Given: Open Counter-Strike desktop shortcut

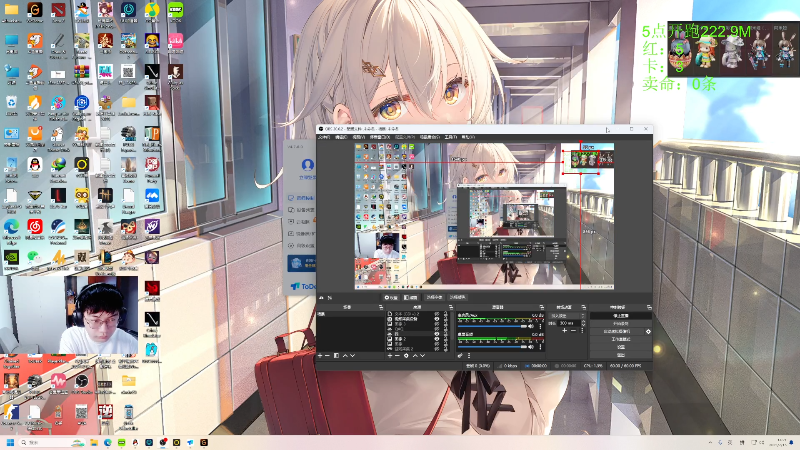Looking at the screenshot, I should coord(11,415).
